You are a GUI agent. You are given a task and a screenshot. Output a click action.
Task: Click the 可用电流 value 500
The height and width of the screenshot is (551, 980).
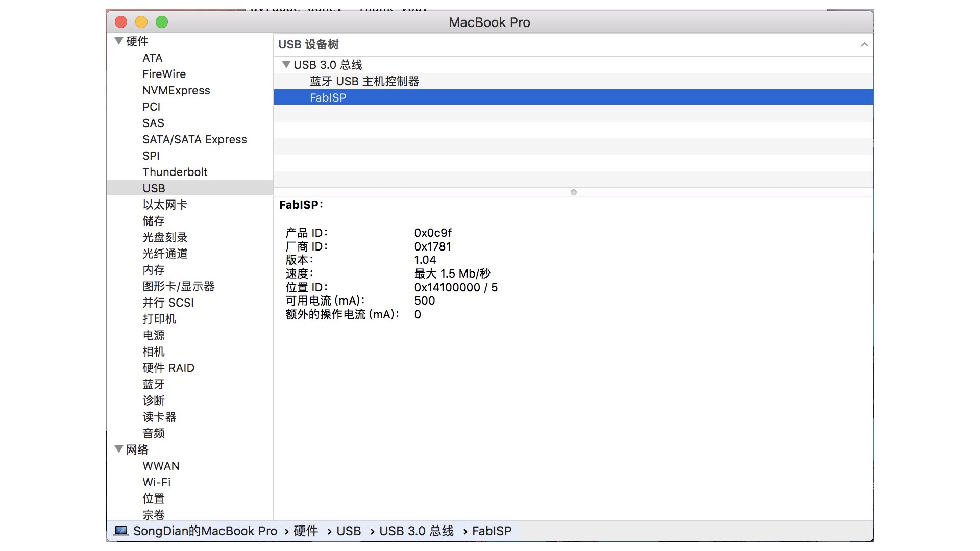(x=425, y=301)
